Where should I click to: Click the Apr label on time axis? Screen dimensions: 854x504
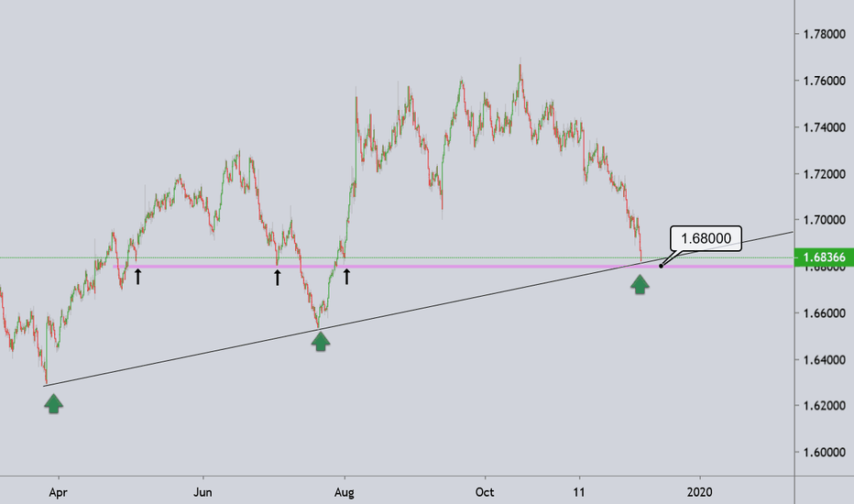58,491
